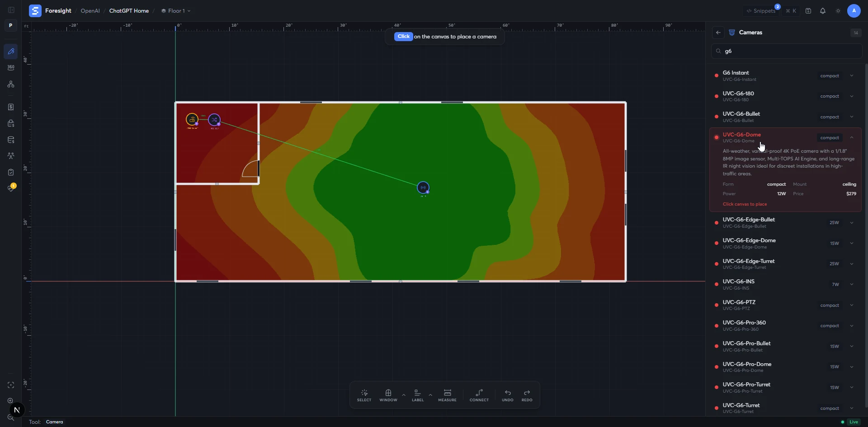Activate the Connect tool
This screenshot has height=427, width=868.
coord(479,395)
